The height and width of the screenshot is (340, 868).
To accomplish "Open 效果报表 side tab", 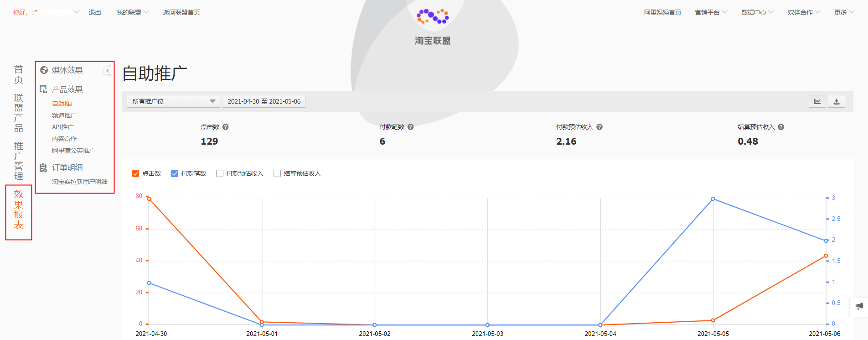I will pyautogui.click(x=19, y=209).
